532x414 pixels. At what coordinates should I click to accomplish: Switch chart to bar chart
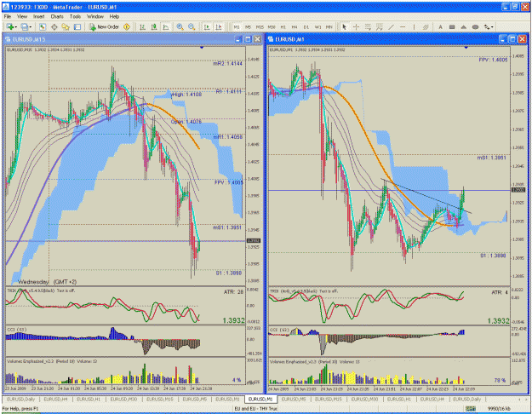142,26
